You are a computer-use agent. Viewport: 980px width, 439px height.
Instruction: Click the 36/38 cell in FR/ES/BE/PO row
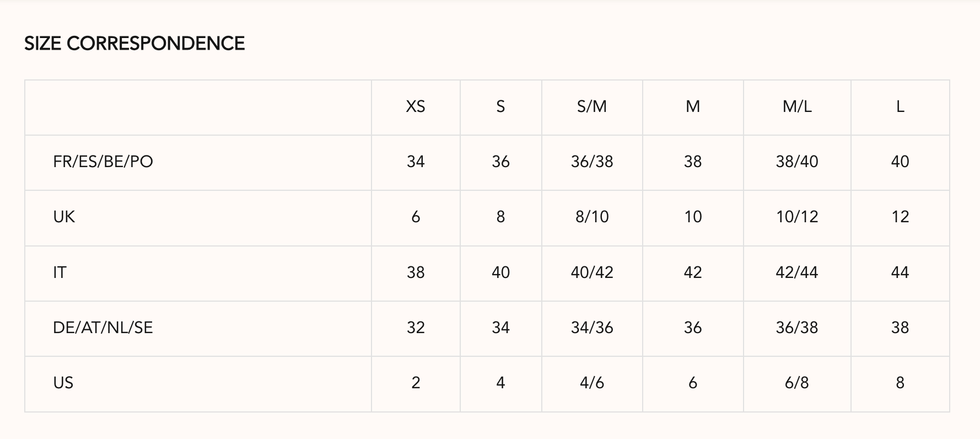coord(592,162)
